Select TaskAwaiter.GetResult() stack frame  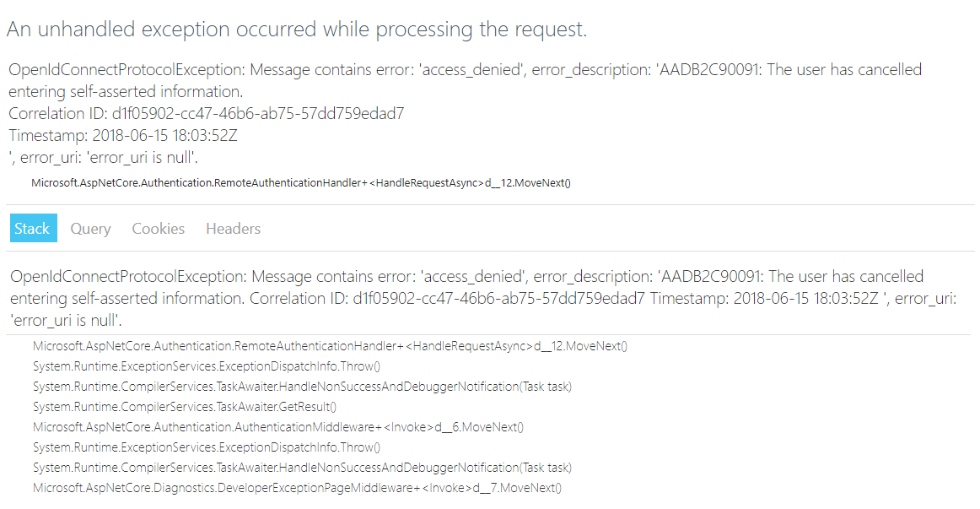pos(185,407)
